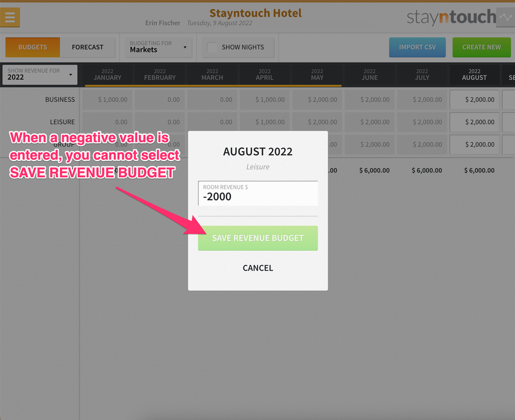Select the 2022 JUNE column header
The height and width of the screenshot is (420, 515).
(369, 74)
